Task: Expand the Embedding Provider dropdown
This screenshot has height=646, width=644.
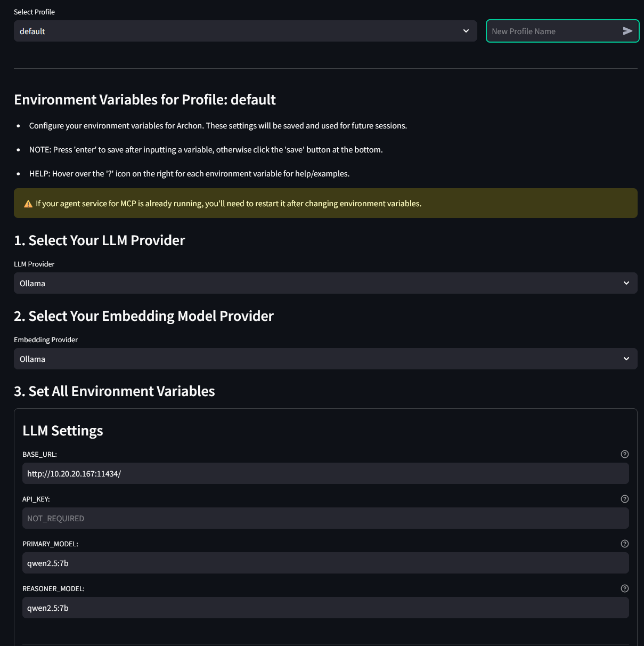Action: coord(325,359)
